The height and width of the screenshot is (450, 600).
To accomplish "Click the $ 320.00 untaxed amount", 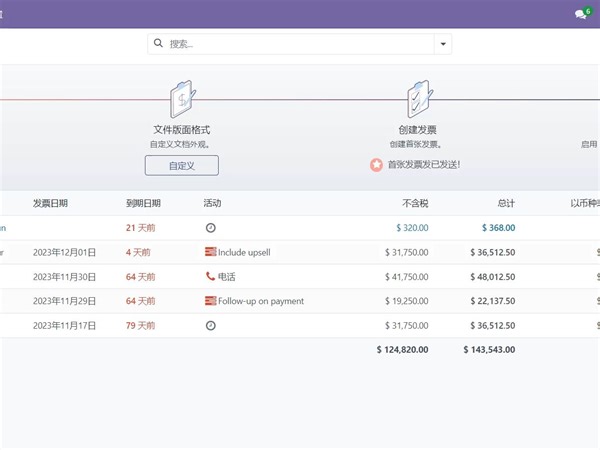I will (412, 228).
